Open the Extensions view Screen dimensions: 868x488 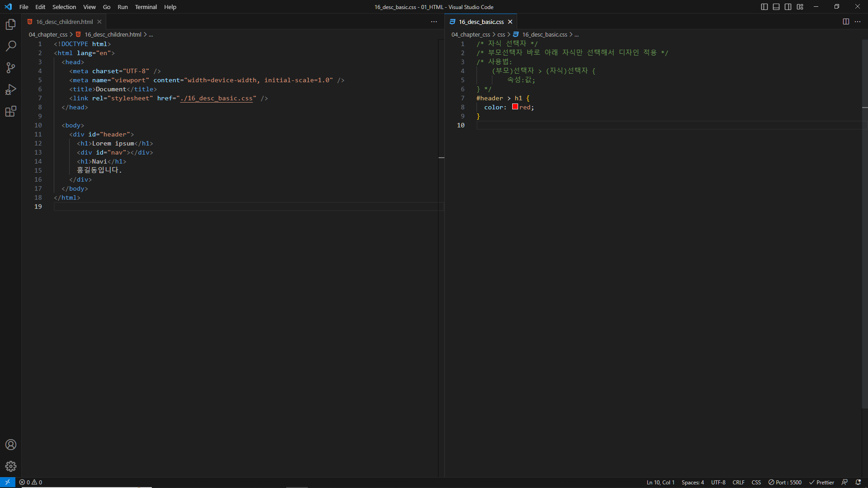11,111
